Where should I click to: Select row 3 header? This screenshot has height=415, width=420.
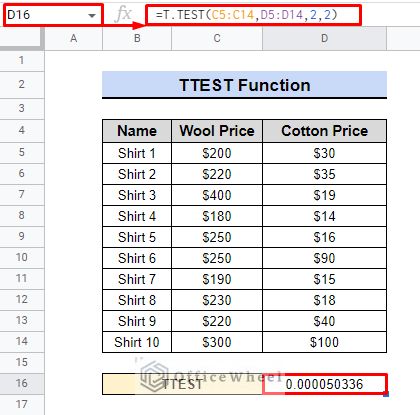point(22,109)
